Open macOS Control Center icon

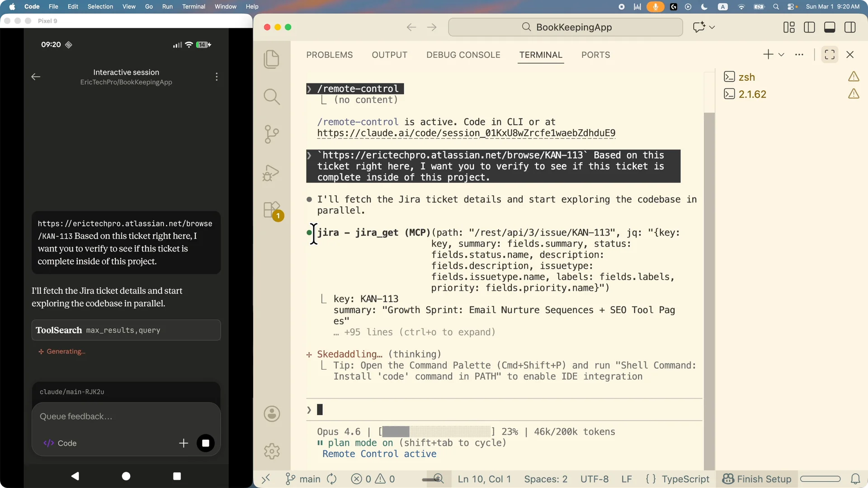click(791, 6)
